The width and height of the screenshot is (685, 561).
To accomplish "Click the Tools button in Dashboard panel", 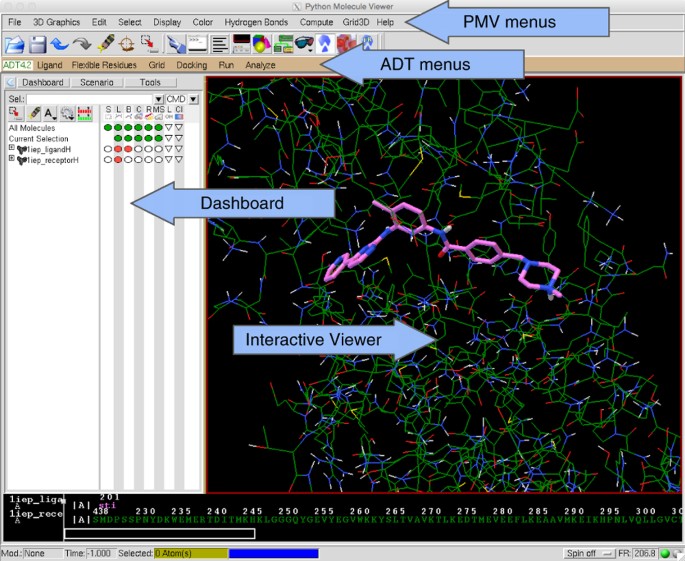I will point(150,82).
